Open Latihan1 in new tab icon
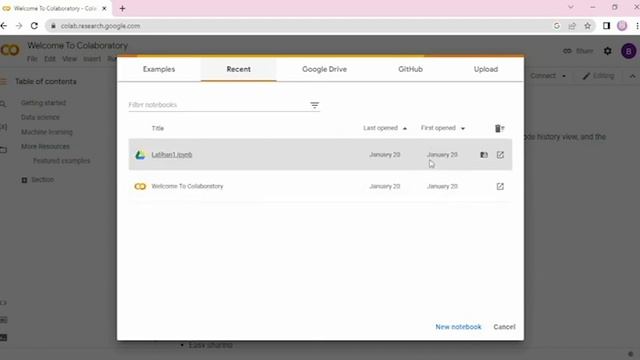 click(500, 155)
